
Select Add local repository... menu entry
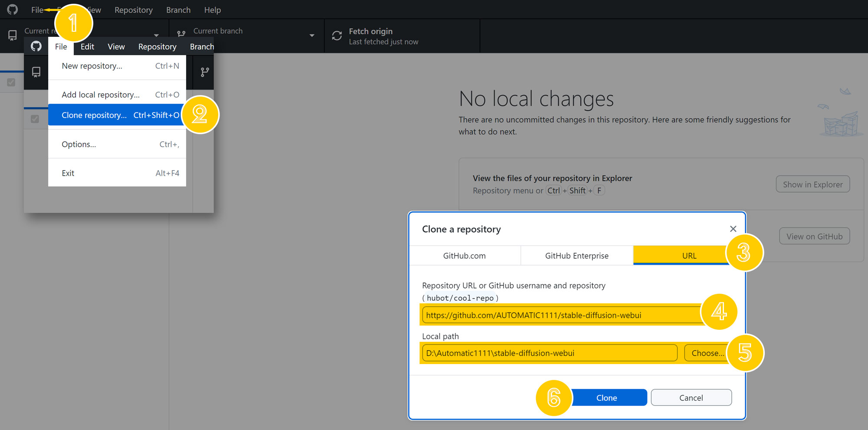(x=117, y=95)
